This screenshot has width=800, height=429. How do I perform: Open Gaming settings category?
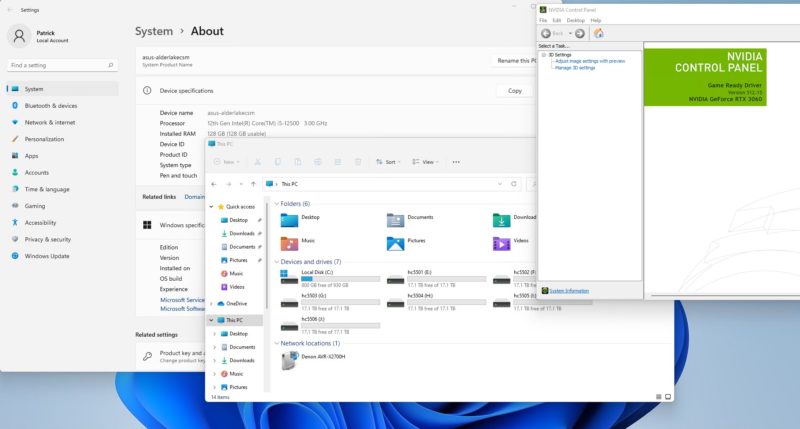pyautogui.click(x=63, y=206)
